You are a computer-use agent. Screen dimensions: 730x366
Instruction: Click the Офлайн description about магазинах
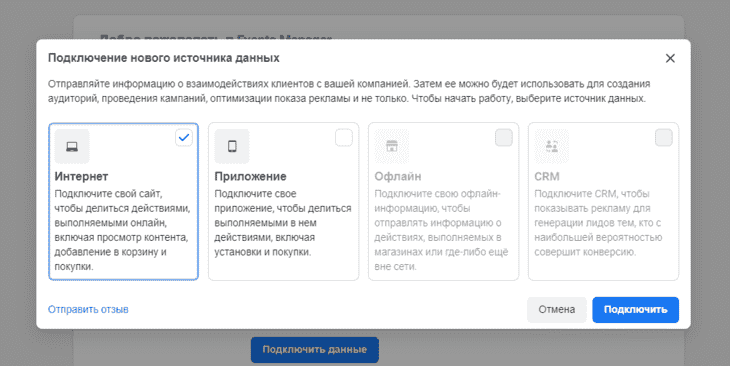[x=441, y=230]
